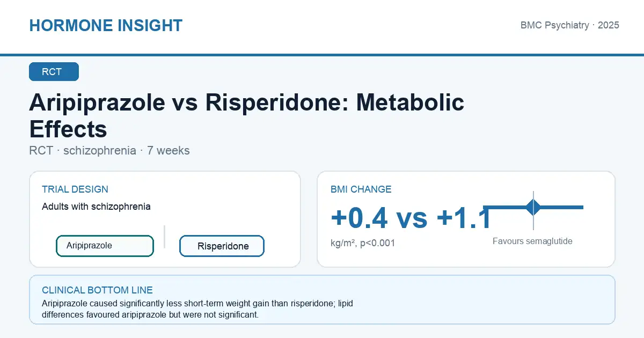The image size is (644, 338).
Task: Click the BMC Psychiatry 2025 journal reference
Action: tap(570, 25)
